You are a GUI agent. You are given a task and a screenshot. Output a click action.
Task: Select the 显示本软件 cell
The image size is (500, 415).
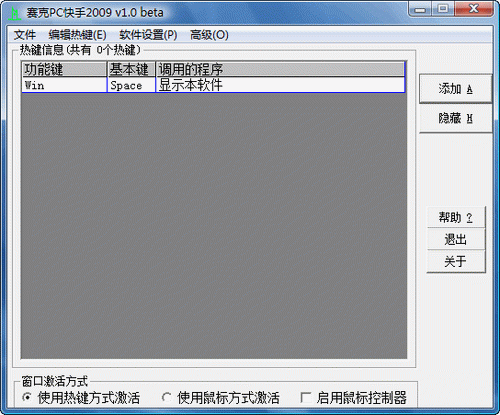tap(280, 85)
